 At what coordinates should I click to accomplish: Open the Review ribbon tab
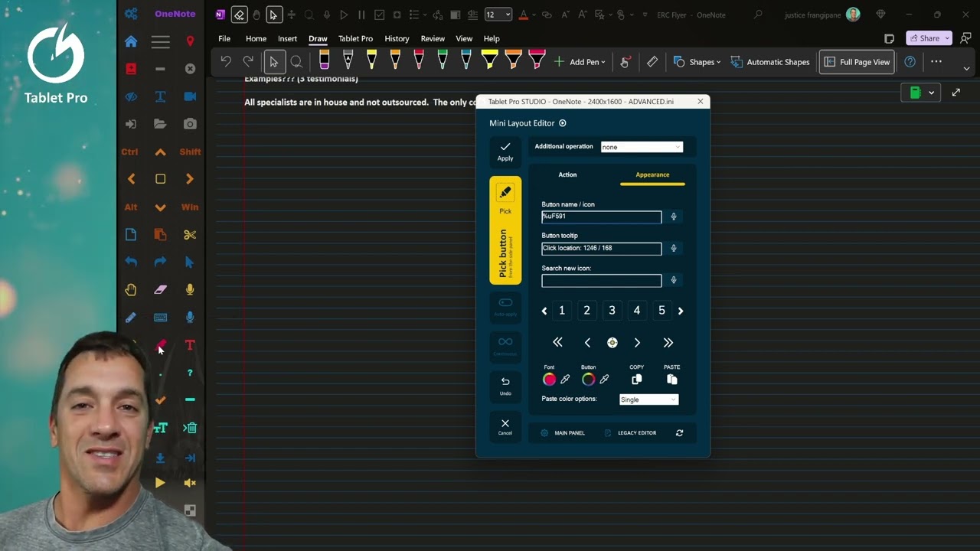pyautogui.click(x=433, y=38)
